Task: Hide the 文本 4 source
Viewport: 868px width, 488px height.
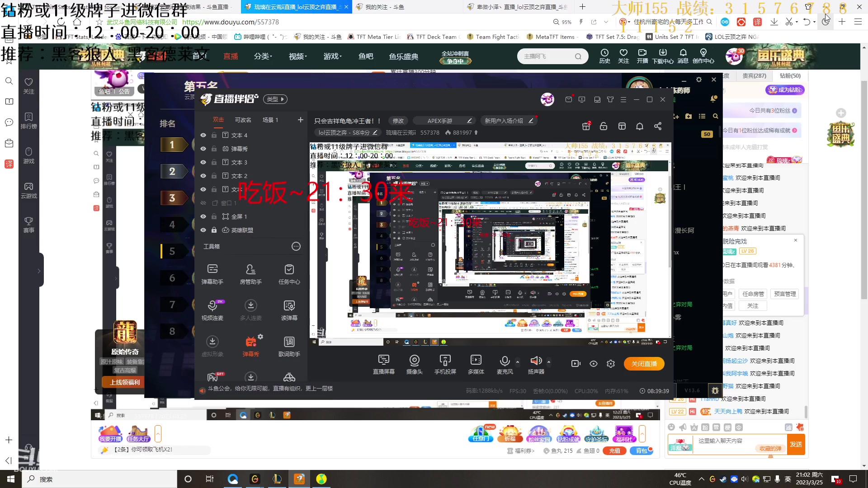Action: coord(203,135)
